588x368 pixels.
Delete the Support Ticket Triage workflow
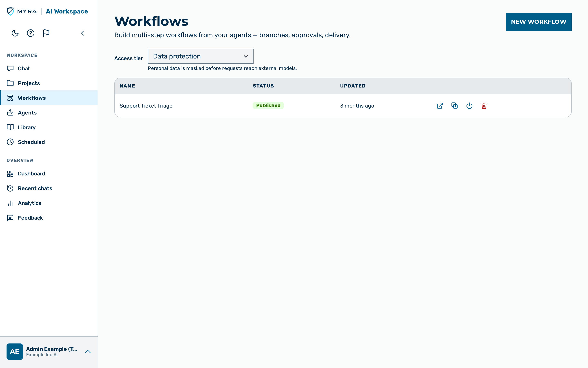tap(484, 106)
